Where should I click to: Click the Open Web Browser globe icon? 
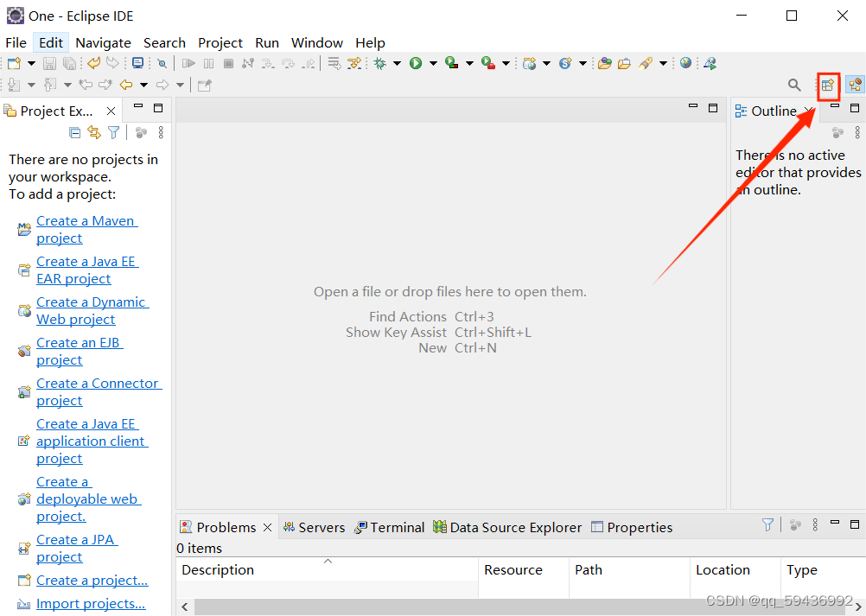685,63
